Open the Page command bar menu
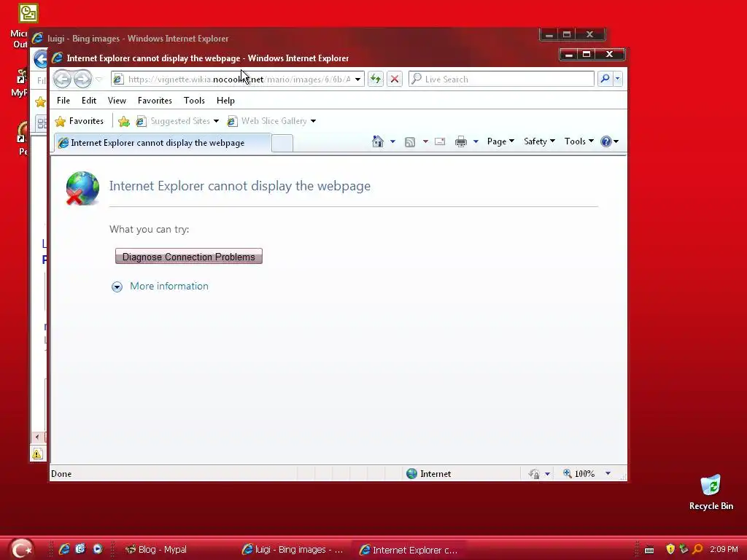The height and width of the screenshot is (560, 747). [x=500, y=141]
